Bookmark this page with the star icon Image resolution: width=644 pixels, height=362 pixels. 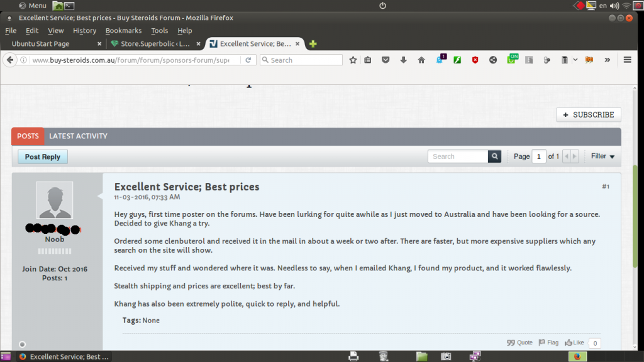click(353, 60)
